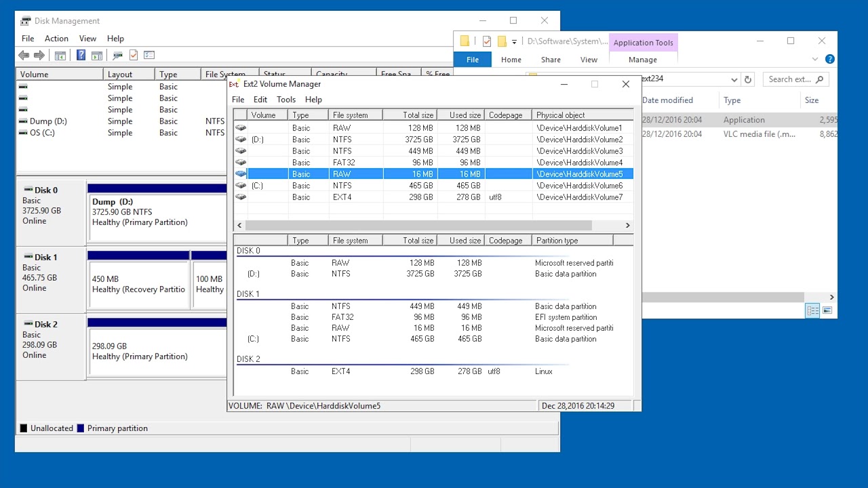868x488 pixels.
Task: Click drive icon of (D:) NTFS volume row
Action: (240, 139)
